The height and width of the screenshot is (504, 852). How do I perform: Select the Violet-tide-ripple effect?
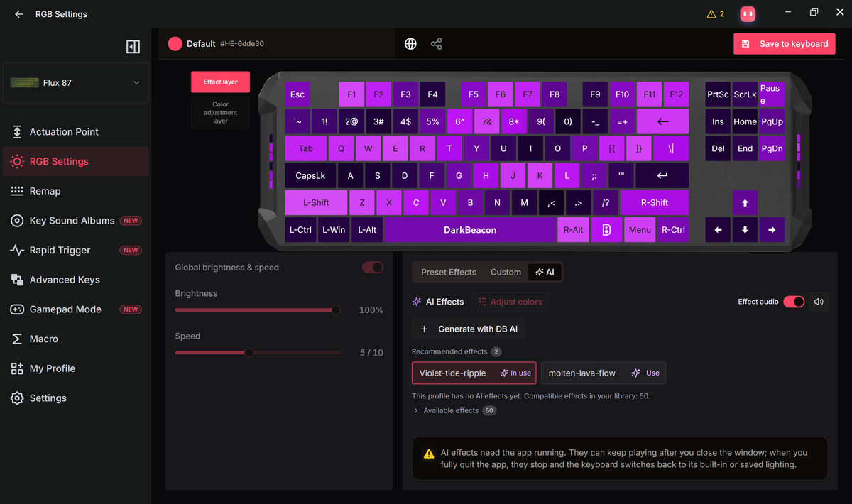pyautogui.click(x=475, y=373)
